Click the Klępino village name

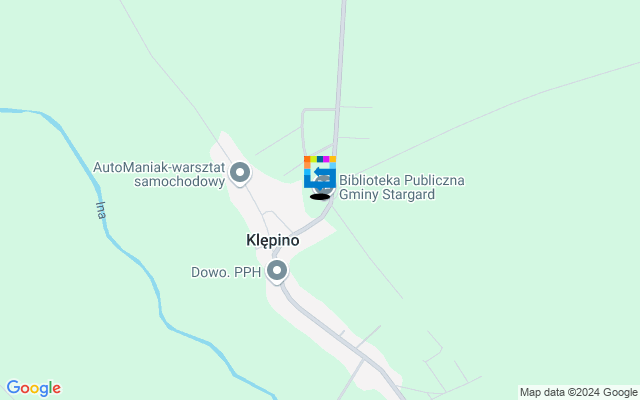[273, 240]
